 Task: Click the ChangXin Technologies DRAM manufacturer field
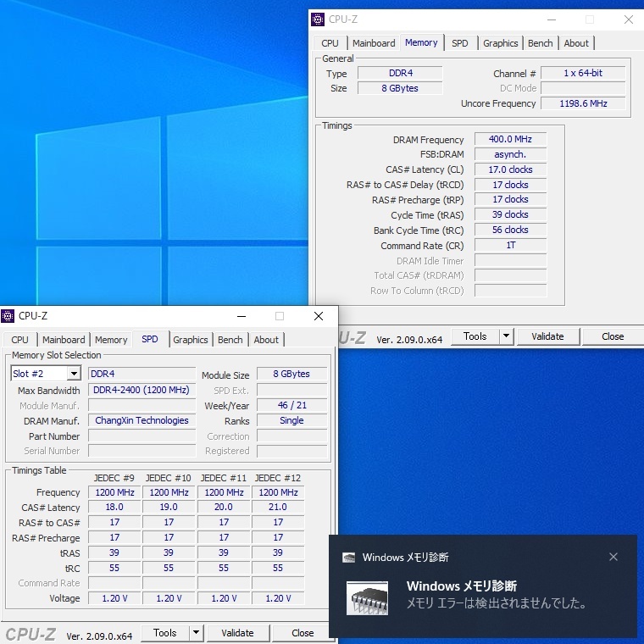coord(142,421)
